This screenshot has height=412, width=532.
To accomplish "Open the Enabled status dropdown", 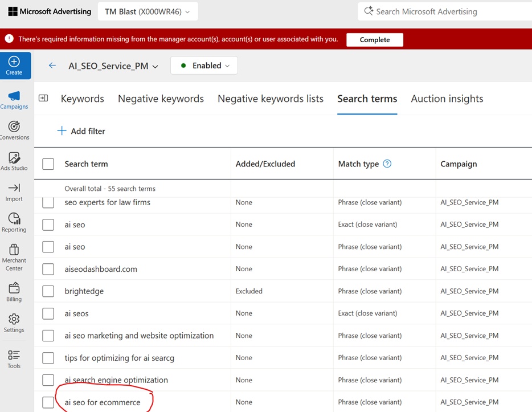I will click(203, 66).
